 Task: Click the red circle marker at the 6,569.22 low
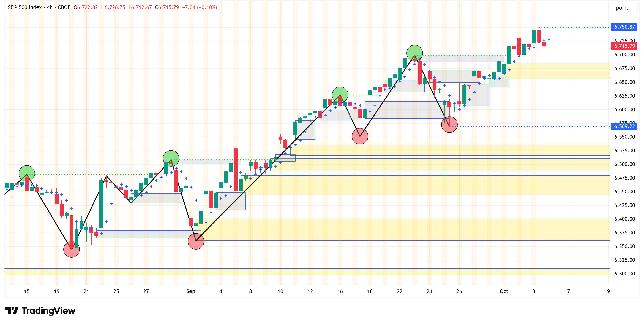(x=449, y=124)
